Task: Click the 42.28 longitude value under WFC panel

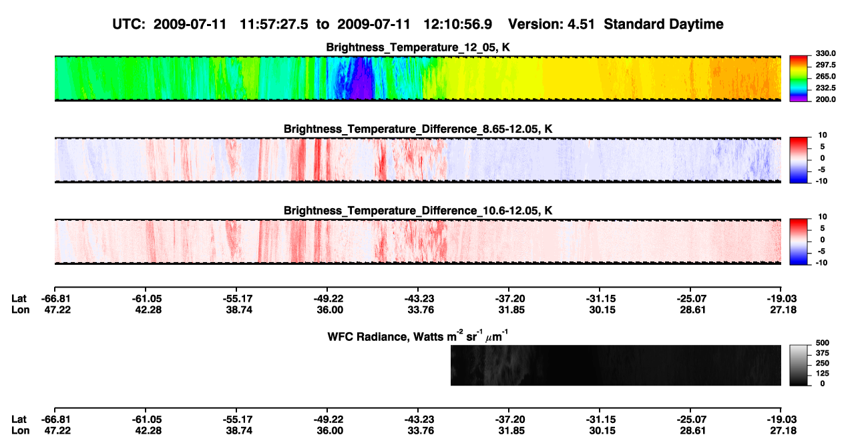Action: pos(148,430)
